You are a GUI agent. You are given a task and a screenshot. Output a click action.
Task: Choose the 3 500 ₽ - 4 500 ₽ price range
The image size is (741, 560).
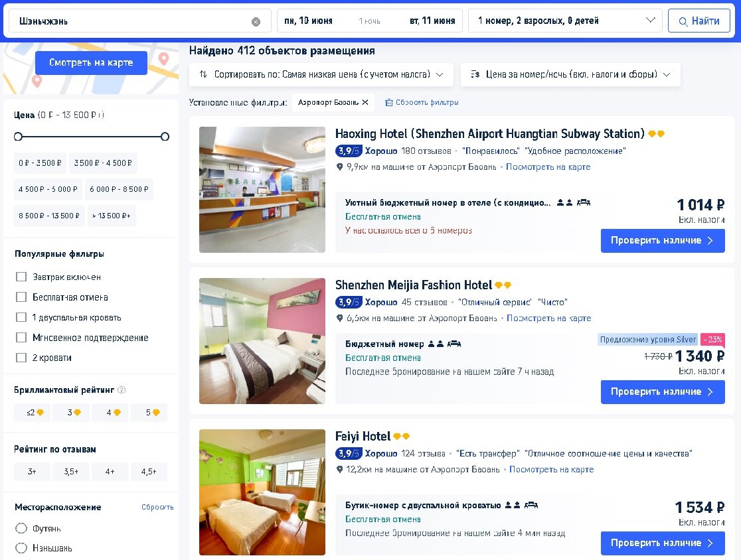pyautogui.click(x=103, y=163)
